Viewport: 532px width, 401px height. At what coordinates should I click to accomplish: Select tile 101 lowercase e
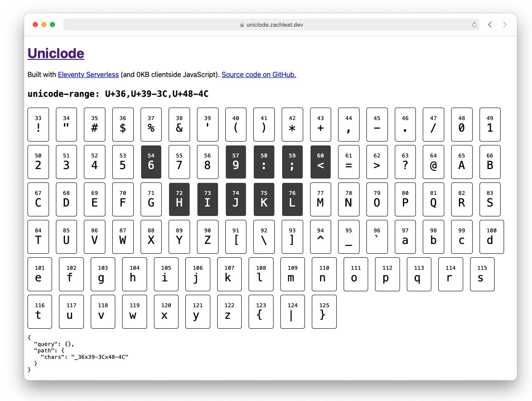point(40,274)
